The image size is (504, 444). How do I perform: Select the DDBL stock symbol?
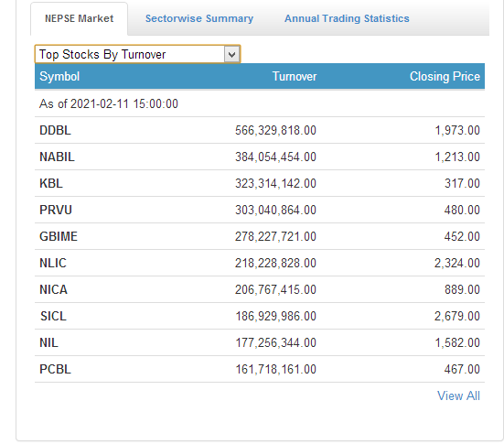coord(55,130)
